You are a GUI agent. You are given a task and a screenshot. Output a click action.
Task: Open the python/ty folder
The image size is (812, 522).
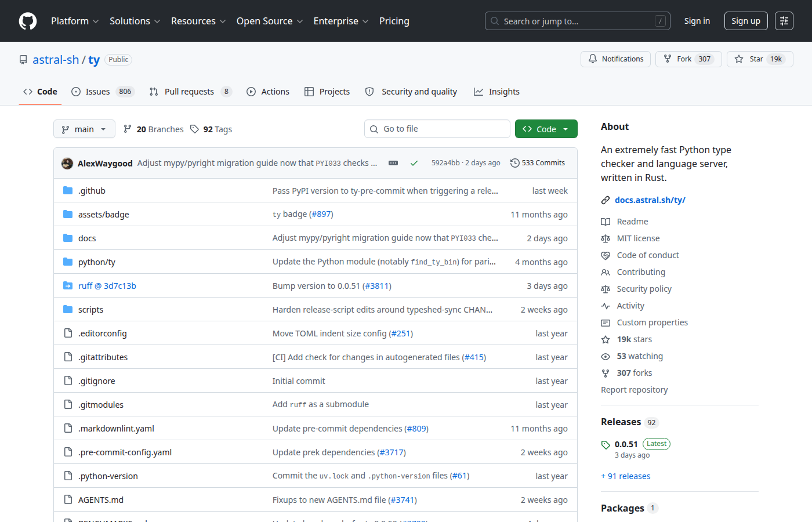(x=97, y=262)
